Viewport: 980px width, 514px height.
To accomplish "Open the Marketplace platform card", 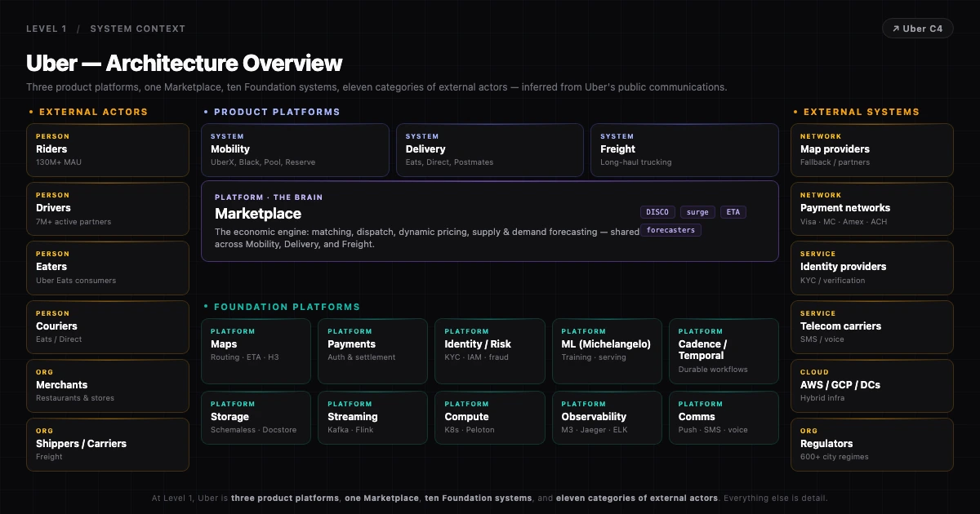I will tap(490, 221).
